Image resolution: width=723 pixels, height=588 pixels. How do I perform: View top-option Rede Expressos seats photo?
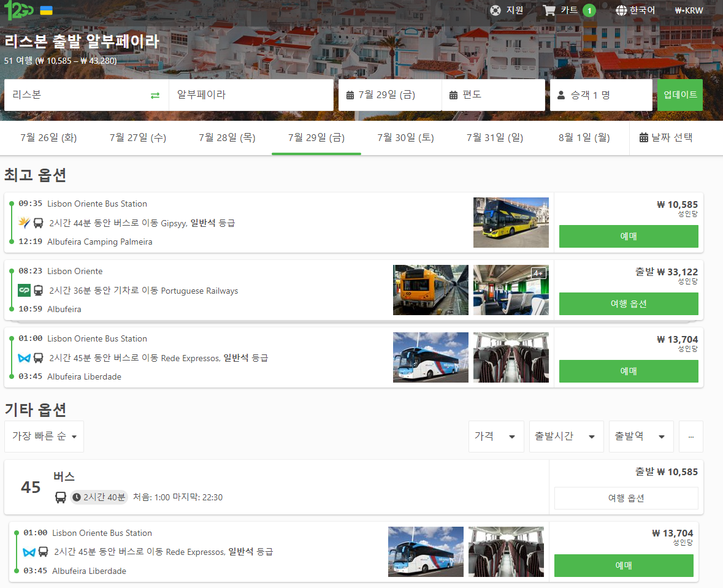coord(511,357)
